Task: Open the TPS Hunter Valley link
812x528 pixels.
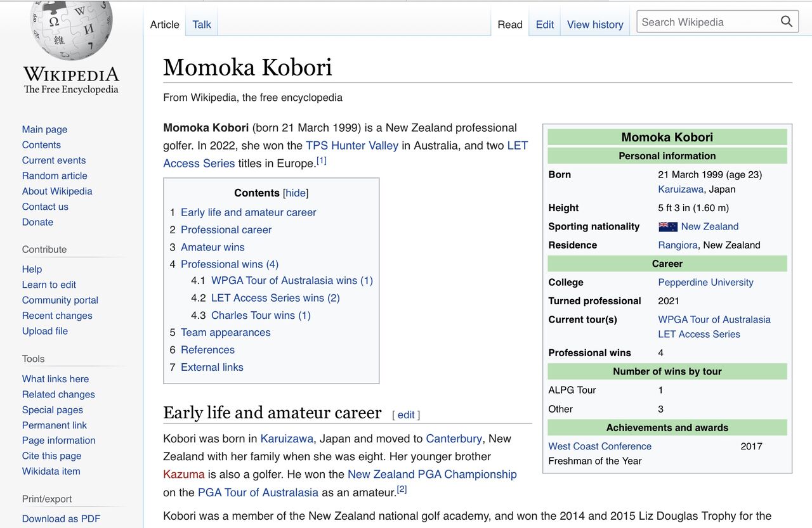Action: 352,145
